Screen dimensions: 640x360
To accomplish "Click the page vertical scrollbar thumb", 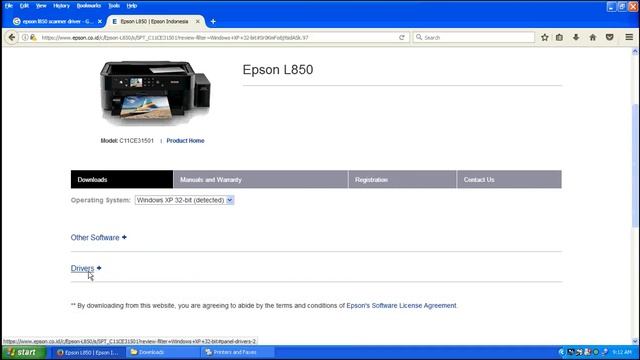I will (635, 165).
